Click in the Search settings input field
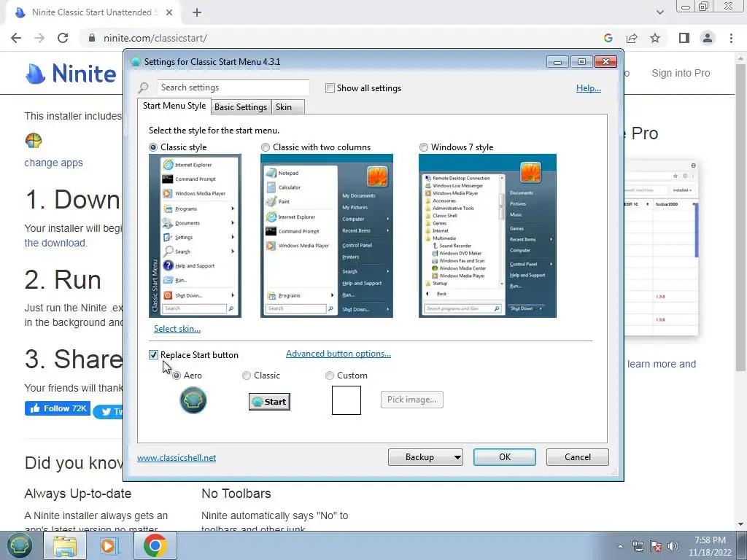The image size is (747, 560). pyautogui.click(x=233, y=87)
